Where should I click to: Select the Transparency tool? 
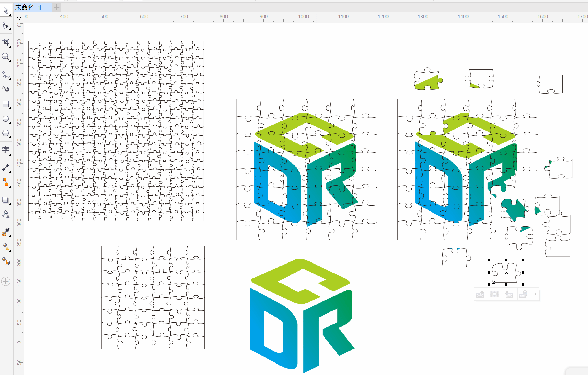[6, 215]
